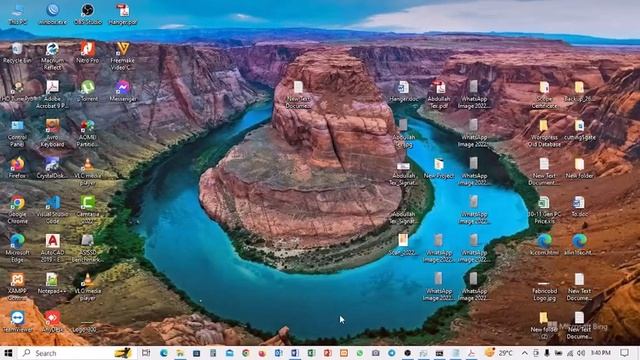Viewport: 640px width, 360px height.
Task: Select Fabricobd Logo.jpg file
Action: pos(544,289)
